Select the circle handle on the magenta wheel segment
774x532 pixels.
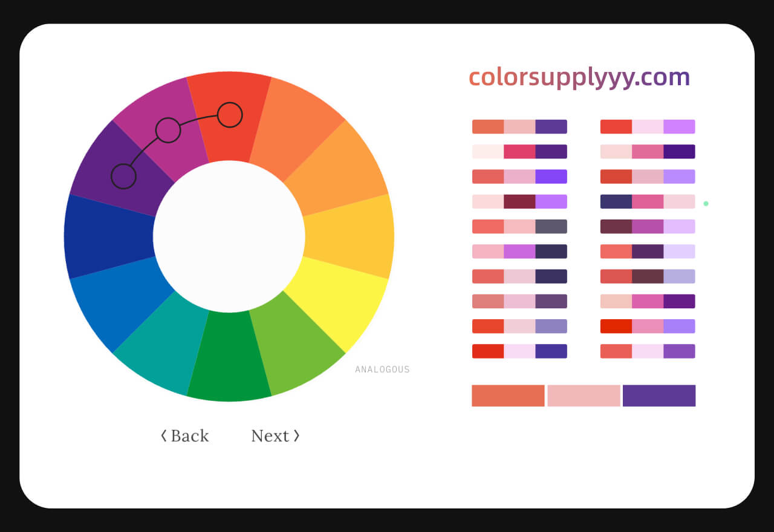click(x=168, y=130)
